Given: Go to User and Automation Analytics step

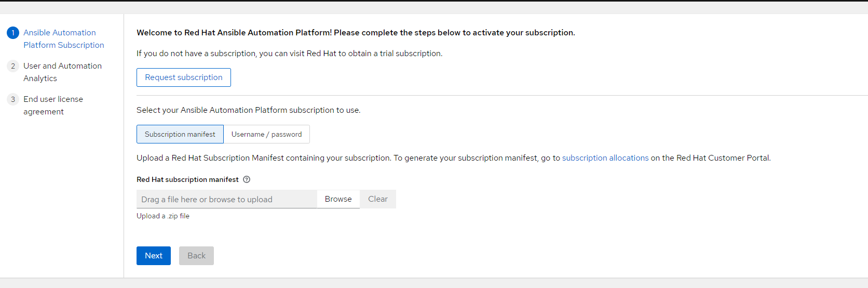Looking at the screenshot, I should click(62, 72).
